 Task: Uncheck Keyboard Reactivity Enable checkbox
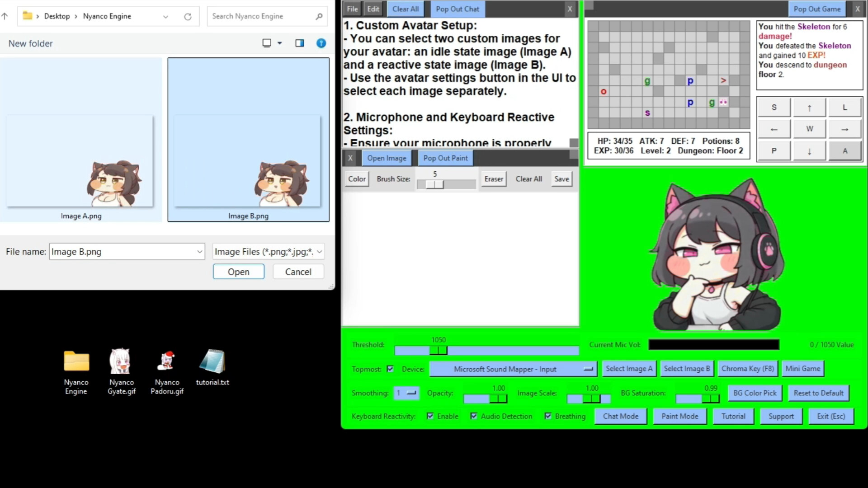tap(430, 416)
